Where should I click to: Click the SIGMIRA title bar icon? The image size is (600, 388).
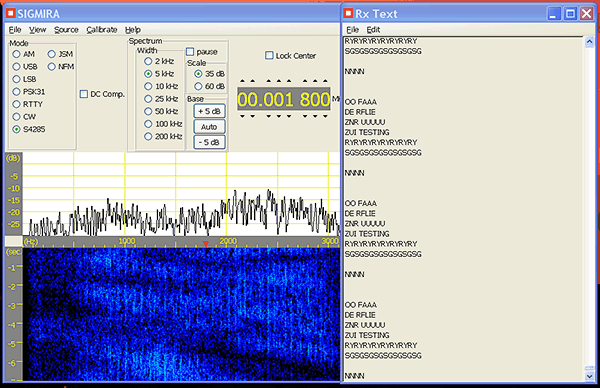coord(10,13)
